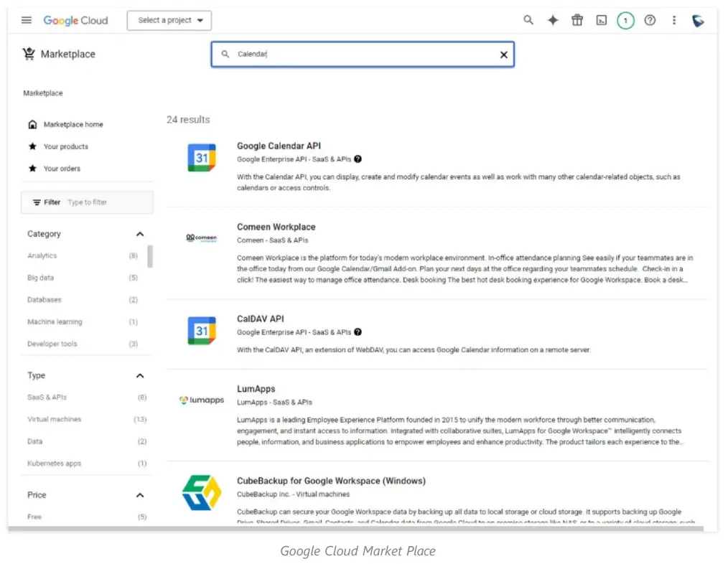Click the magnifier inside the search box
Viewport: 728px width, 564px height.
(225, 54)
